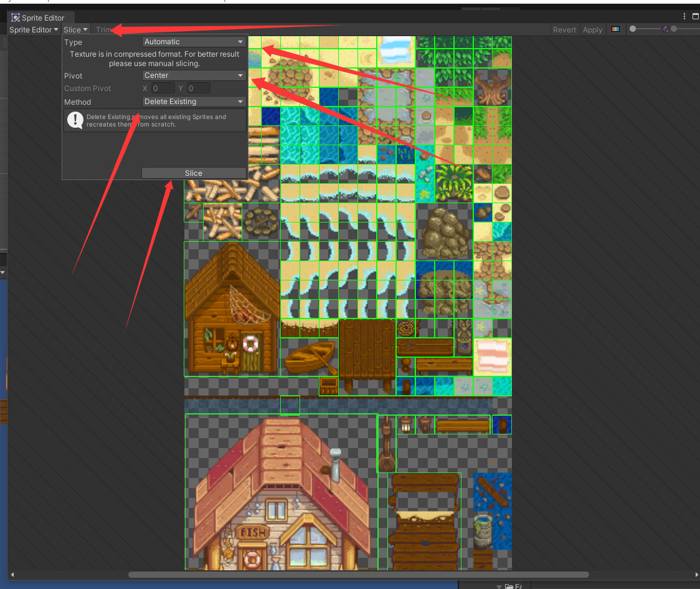
Task: Open the Slice dropdown menu
Action: (x=75, y=29)
